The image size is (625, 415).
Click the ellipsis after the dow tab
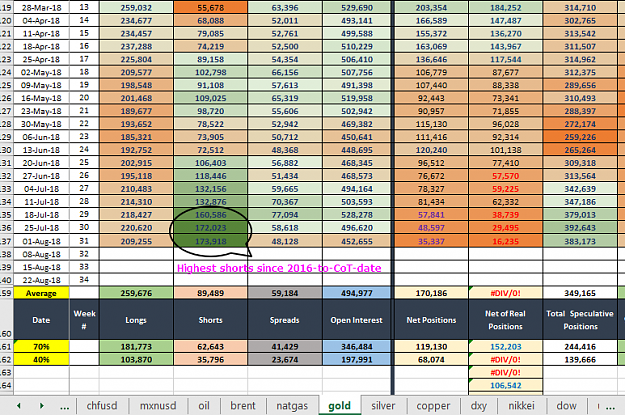click(610, 407)
